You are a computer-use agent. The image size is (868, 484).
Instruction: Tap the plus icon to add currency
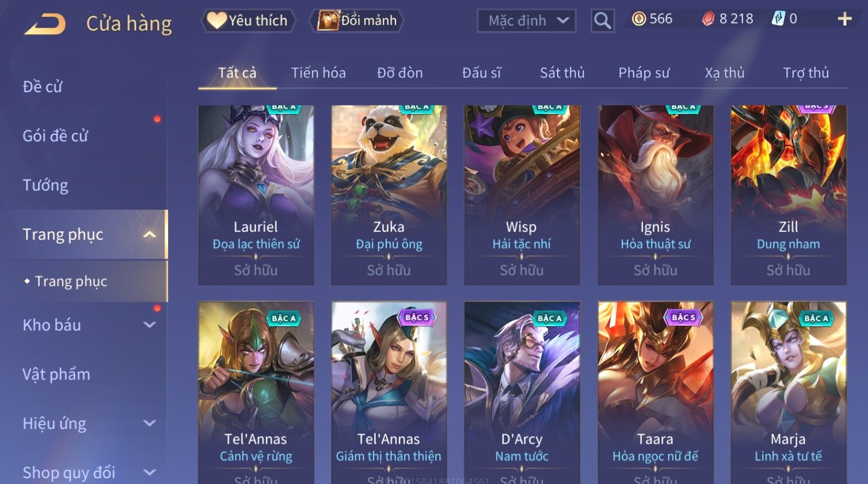(844, 20)
